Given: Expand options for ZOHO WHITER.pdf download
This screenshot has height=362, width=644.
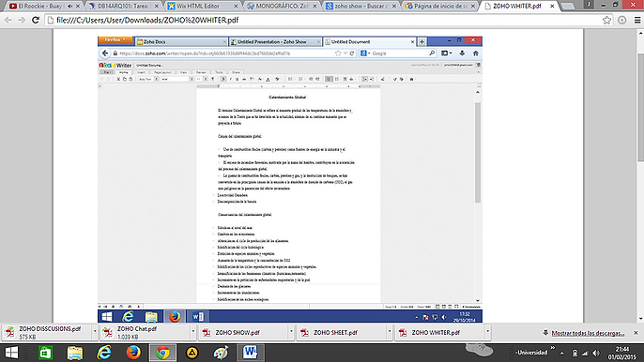Looking at the screenshot, I should point(487,331).
